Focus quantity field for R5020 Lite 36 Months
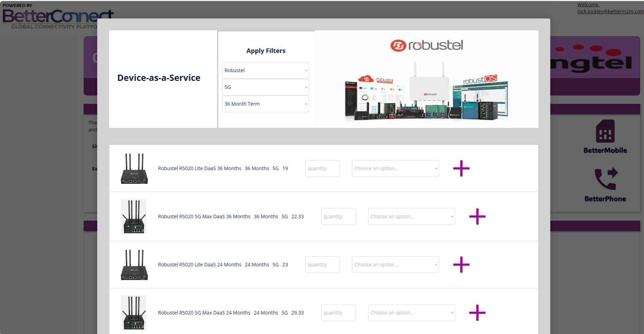Screen dimensions: 644x334 coord(322,168)
